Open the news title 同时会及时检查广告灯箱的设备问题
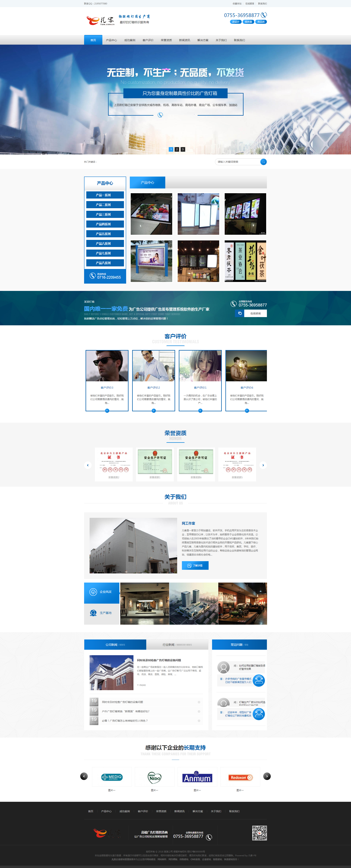 [159, 660]
